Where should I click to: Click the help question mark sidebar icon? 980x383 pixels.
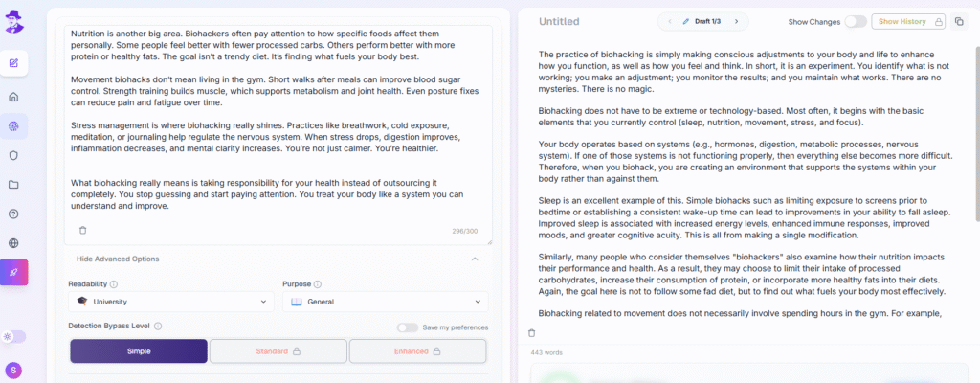pos(14,214)
